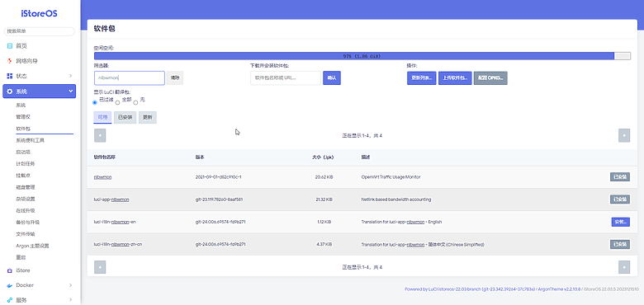
Task: Open the 文件传输 menu item
Action: click(x=26, y=234)
